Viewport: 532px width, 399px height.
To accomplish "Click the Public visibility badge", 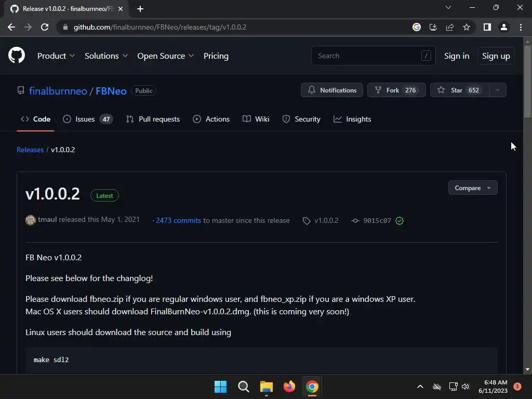I will [143, 90].
